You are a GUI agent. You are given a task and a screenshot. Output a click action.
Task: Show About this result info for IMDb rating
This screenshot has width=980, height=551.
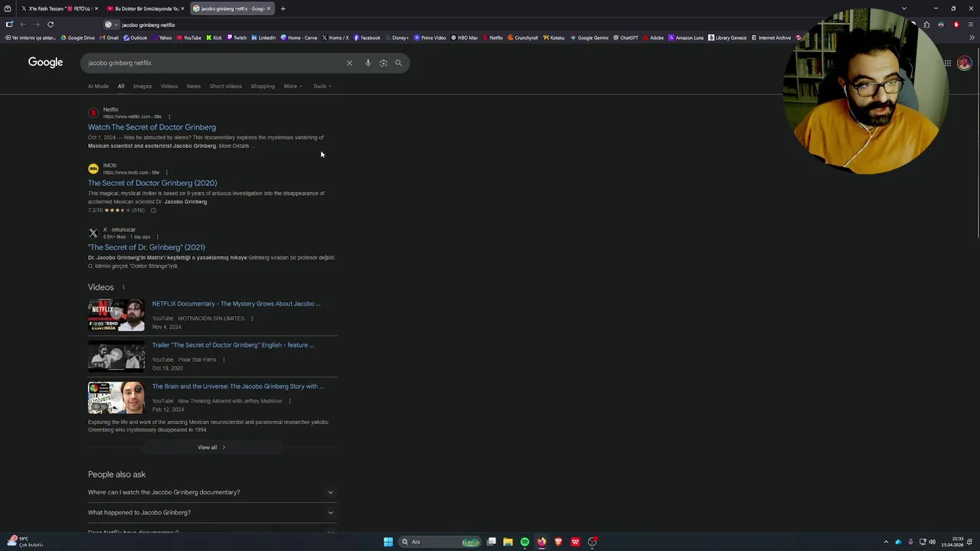(x=153, y=210)
